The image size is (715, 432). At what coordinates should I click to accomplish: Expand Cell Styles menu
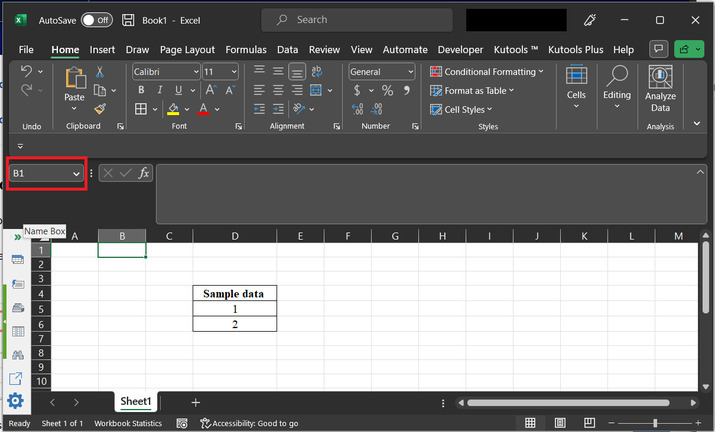pos(461,109)
